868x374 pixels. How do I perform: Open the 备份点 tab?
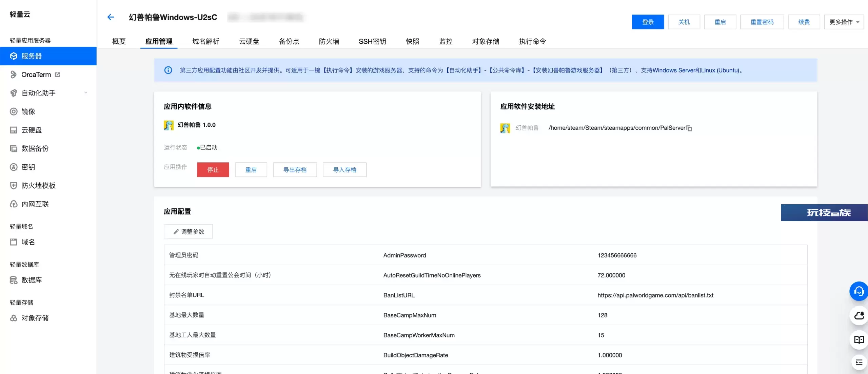tap(289, 41)
